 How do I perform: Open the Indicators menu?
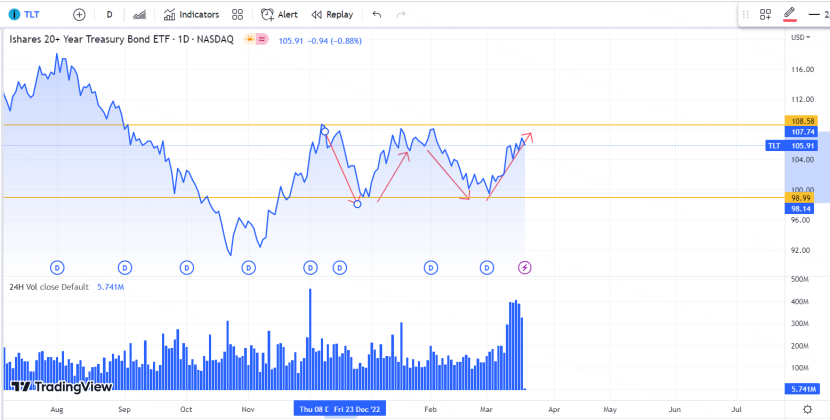click(184, 15)
